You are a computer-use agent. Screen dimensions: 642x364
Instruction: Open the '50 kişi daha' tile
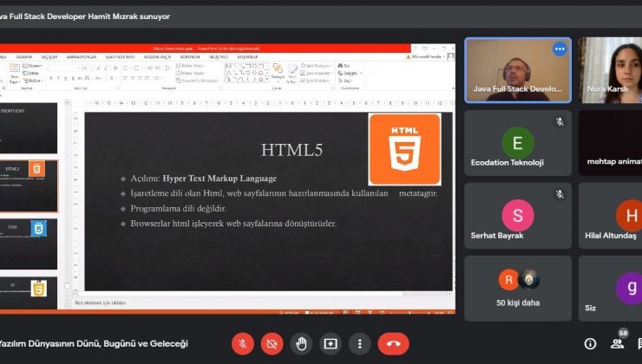click(x=517, y=288)
